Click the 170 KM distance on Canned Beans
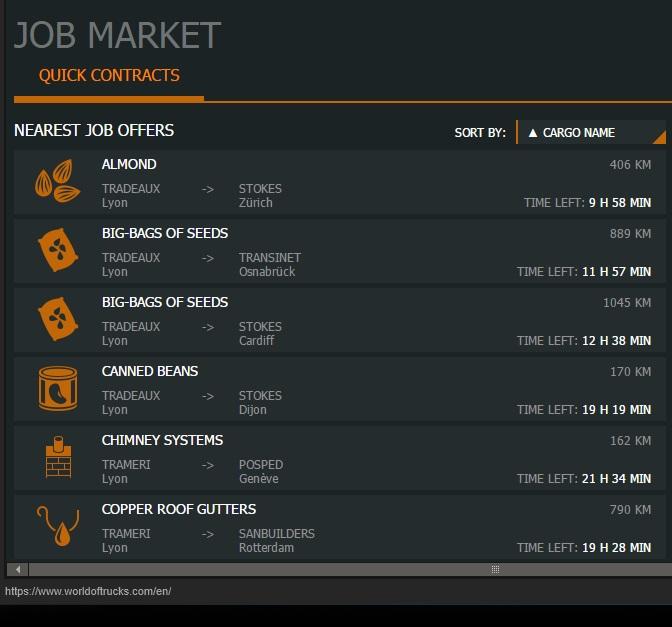The image size is (672, 627). [630, 372]
